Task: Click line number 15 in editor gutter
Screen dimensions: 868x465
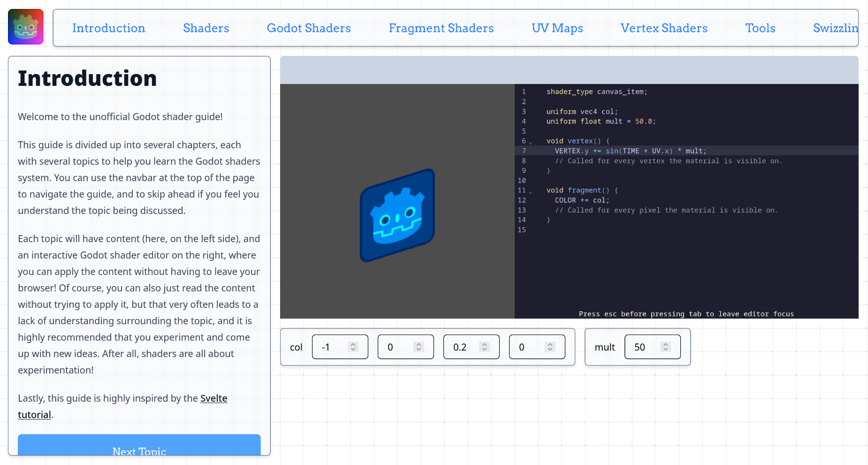Action: click(522, 230)
